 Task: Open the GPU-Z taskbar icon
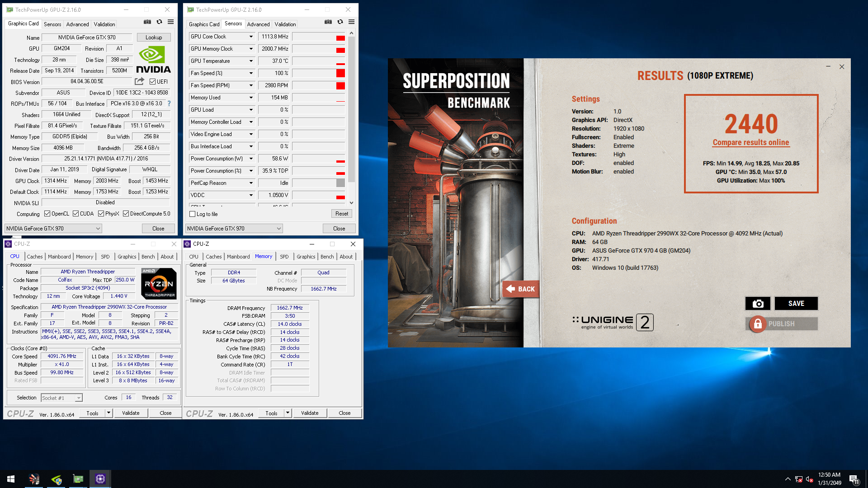(78, 479)
